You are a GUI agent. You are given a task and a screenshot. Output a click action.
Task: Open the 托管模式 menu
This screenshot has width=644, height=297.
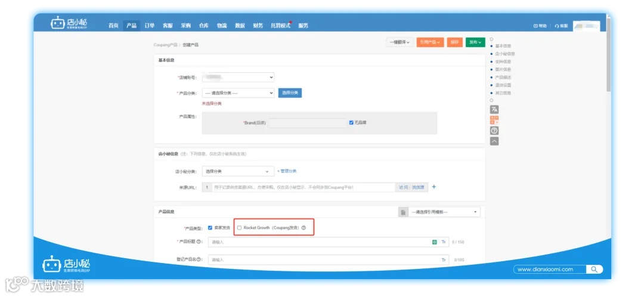280,26
